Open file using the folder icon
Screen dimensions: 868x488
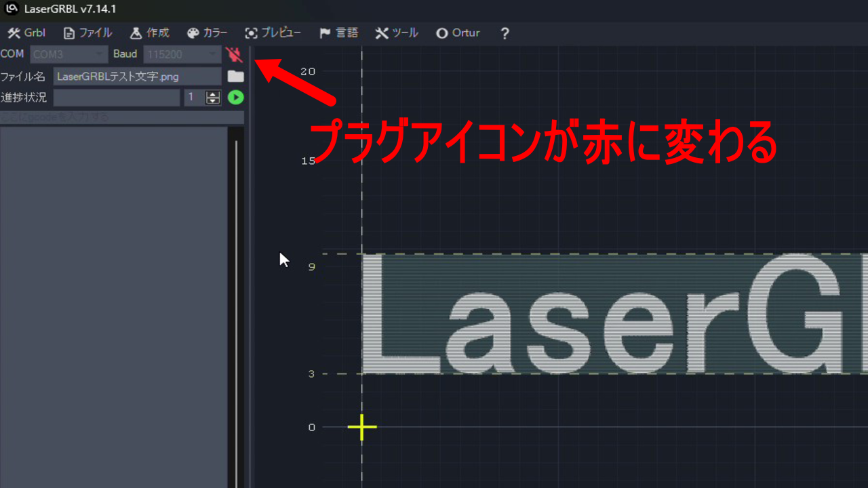(235, 77)
